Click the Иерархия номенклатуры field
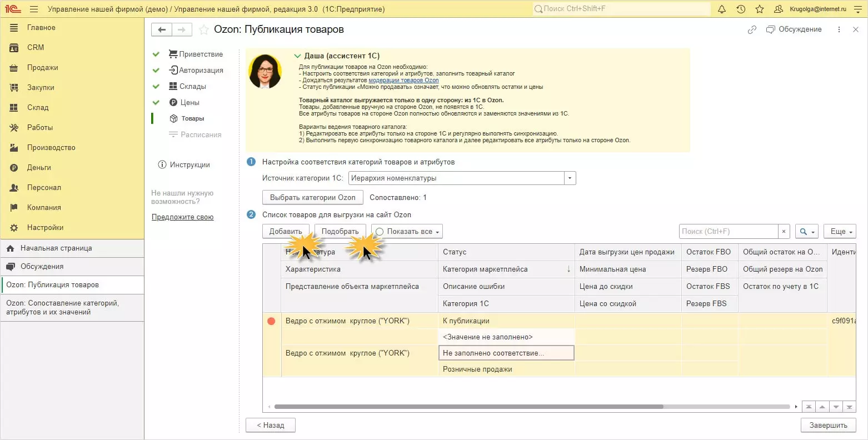 pyautogui.click(x=456, y=178)
